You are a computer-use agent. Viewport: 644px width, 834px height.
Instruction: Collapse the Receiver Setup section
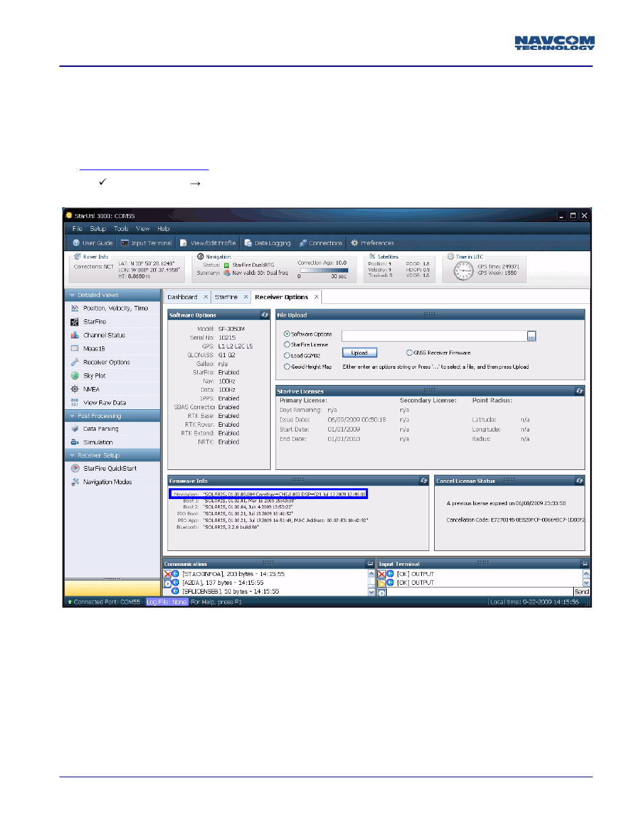pyautogui.click(x=72, y=455)
